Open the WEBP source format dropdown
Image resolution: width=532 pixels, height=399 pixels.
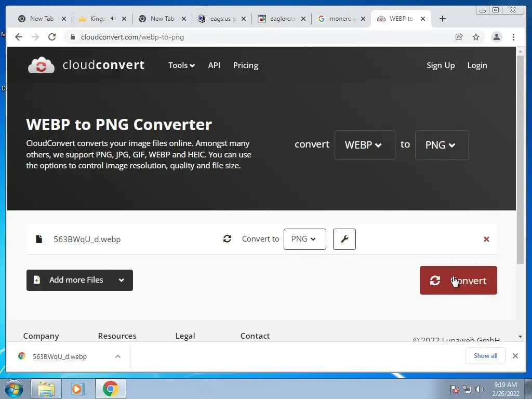[x=365, y=145]
